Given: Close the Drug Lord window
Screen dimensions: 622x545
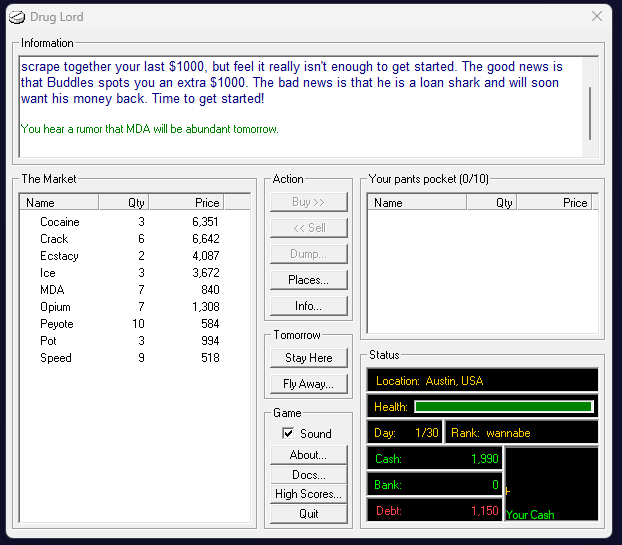Looking at the screenshot, I should 597,17.
